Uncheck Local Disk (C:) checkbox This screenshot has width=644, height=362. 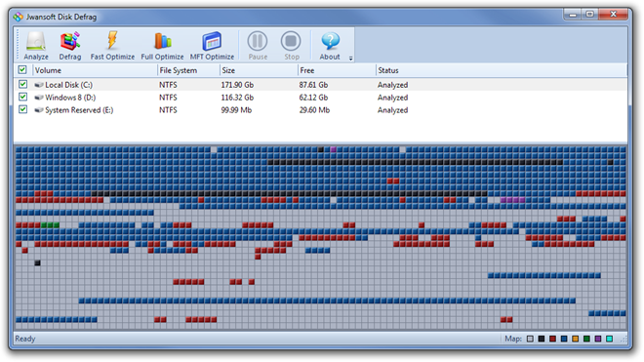(x=23, y=84)
